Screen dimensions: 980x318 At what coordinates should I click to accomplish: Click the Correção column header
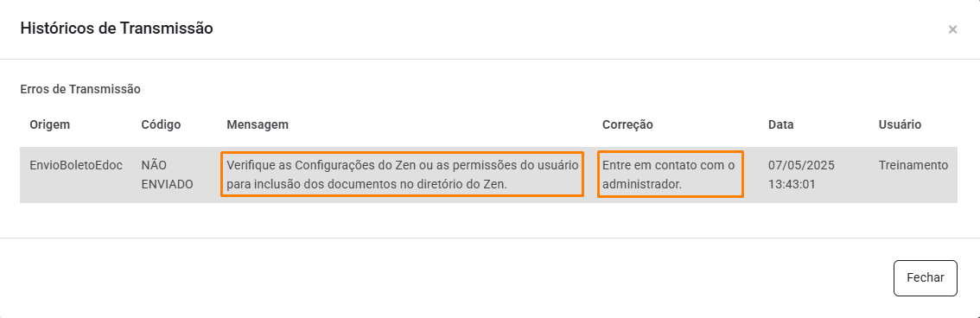[x=627, y=124]
